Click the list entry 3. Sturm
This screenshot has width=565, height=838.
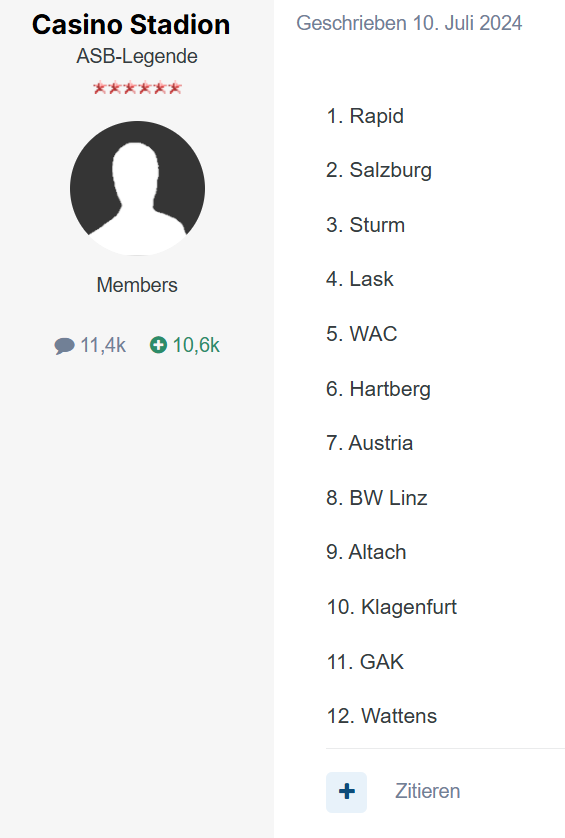pyautogui.click(x=366, y=225)
